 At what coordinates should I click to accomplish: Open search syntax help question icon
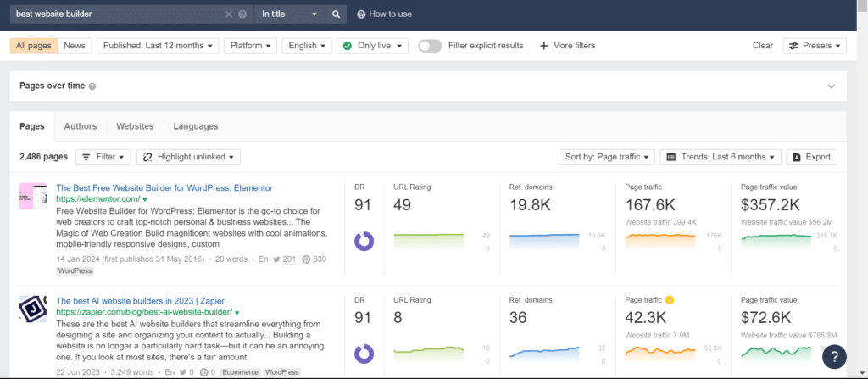coord(242,14)
